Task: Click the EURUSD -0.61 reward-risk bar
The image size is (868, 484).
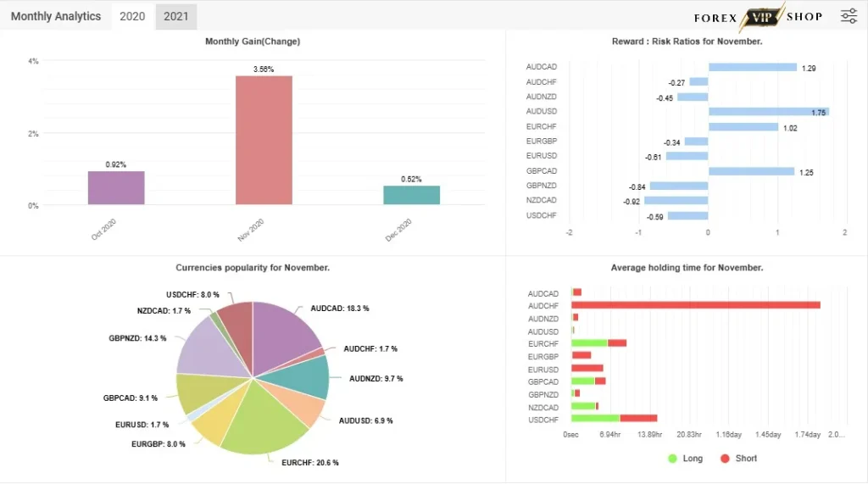Action: coord(687,156)
